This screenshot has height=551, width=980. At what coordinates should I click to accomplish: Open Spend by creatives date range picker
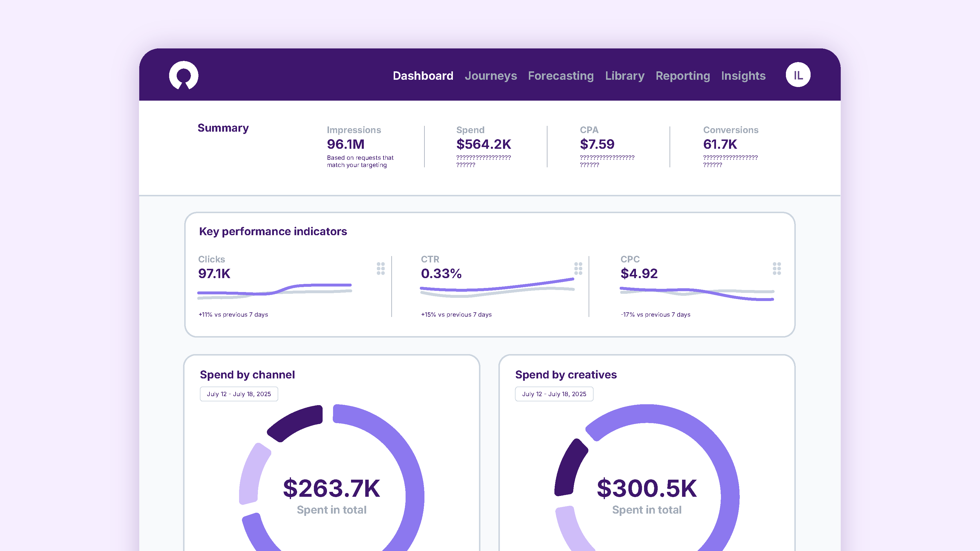pyautogui.click(x=554, y=394)
